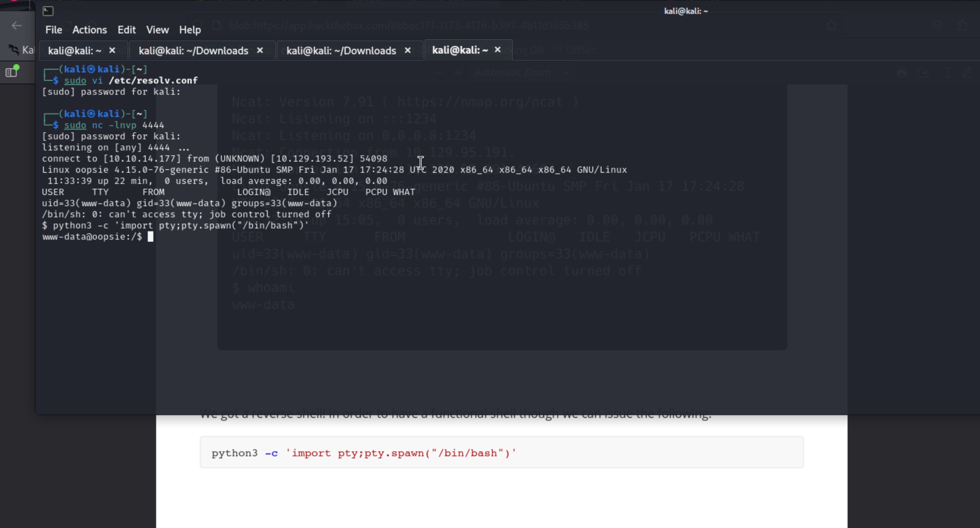
Task: Close the active kali@kali: ~ tab
Action: pyautogui.click(x=497, y=50)
